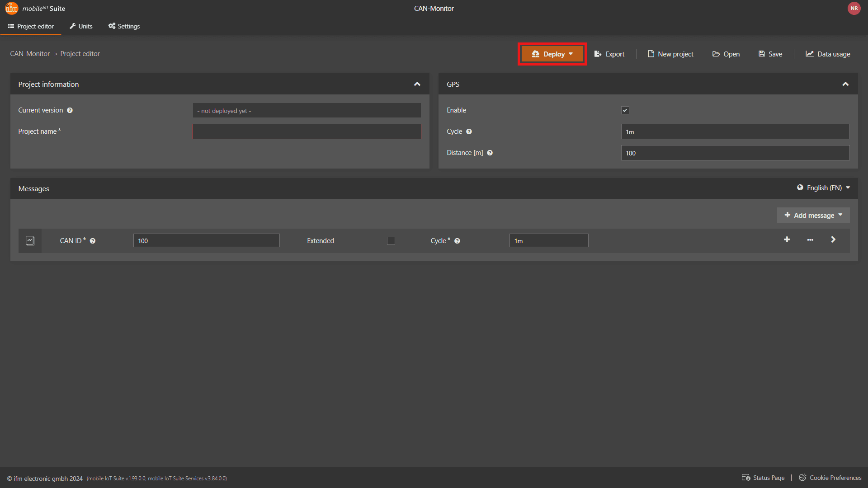Collapse the Project information panel

click(417, 84)
